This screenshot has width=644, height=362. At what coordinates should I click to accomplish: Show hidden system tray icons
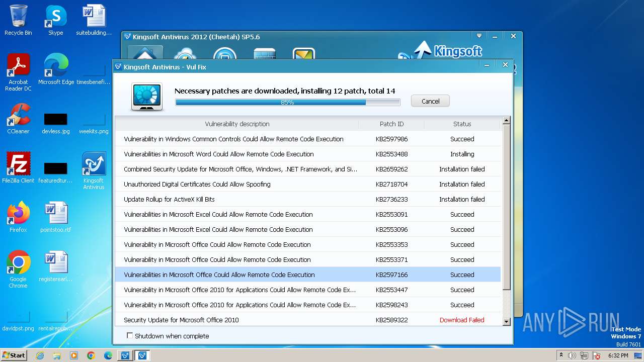561,355
